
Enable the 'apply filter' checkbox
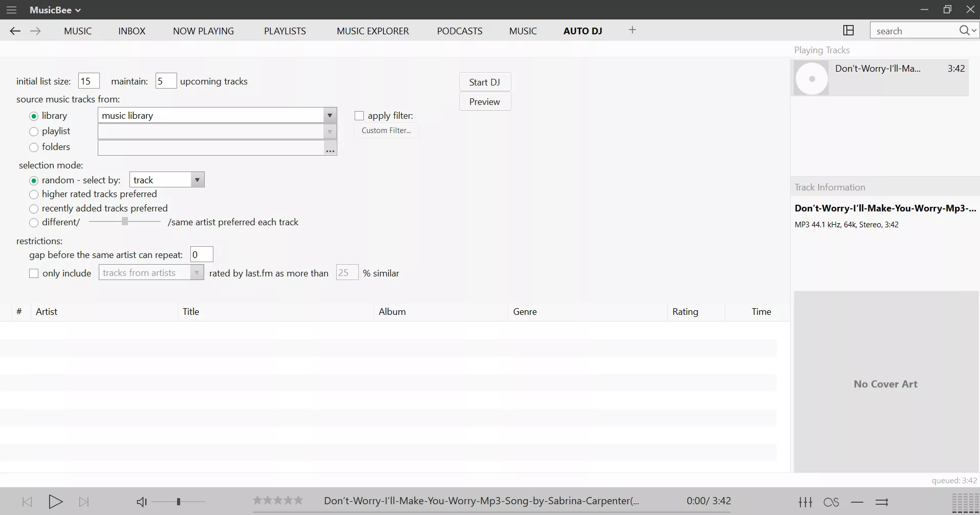pyautogui.click(x=359, y=115)
